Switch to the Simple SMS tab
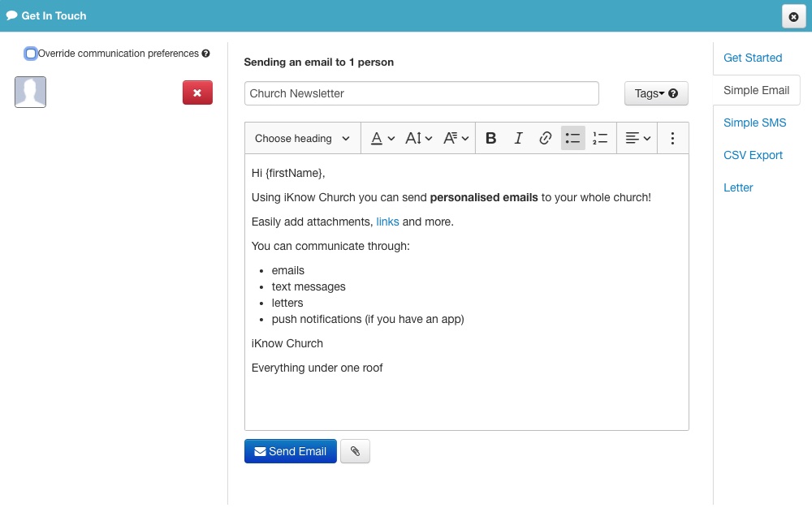 754,123
